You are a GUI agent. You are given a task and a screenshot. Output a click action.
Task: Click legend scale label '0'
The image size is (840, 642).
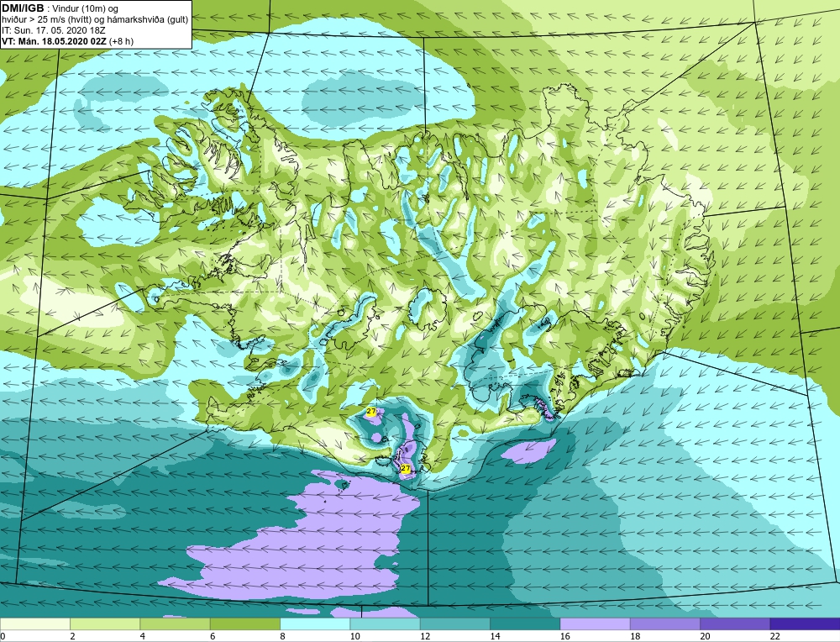(x=3, y=636)
